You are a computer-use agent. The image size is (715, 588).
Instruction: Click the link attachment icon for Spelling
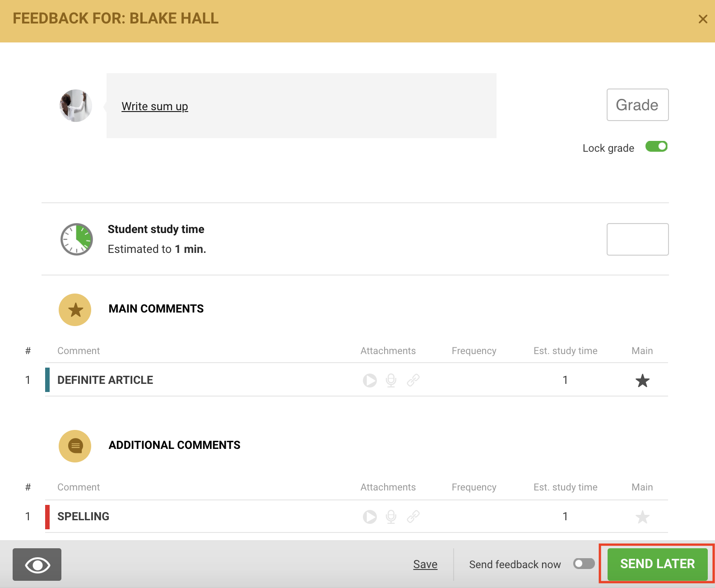pos(413,517)
